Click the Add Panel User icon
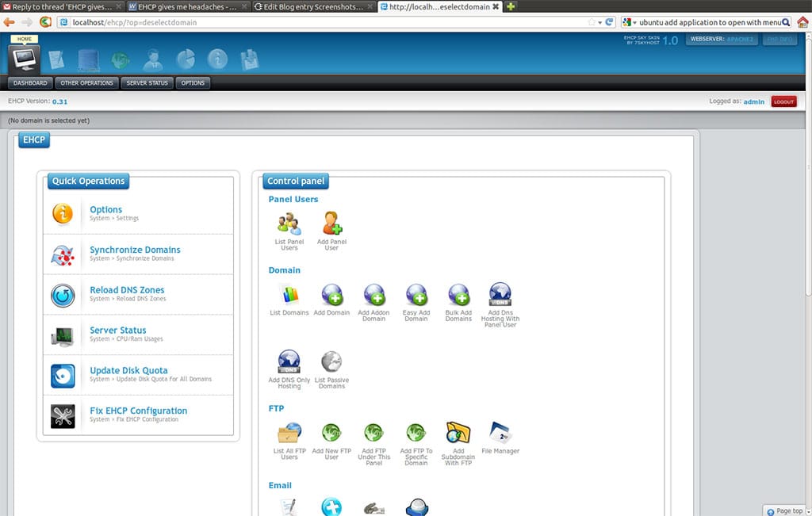 point(331,222)
